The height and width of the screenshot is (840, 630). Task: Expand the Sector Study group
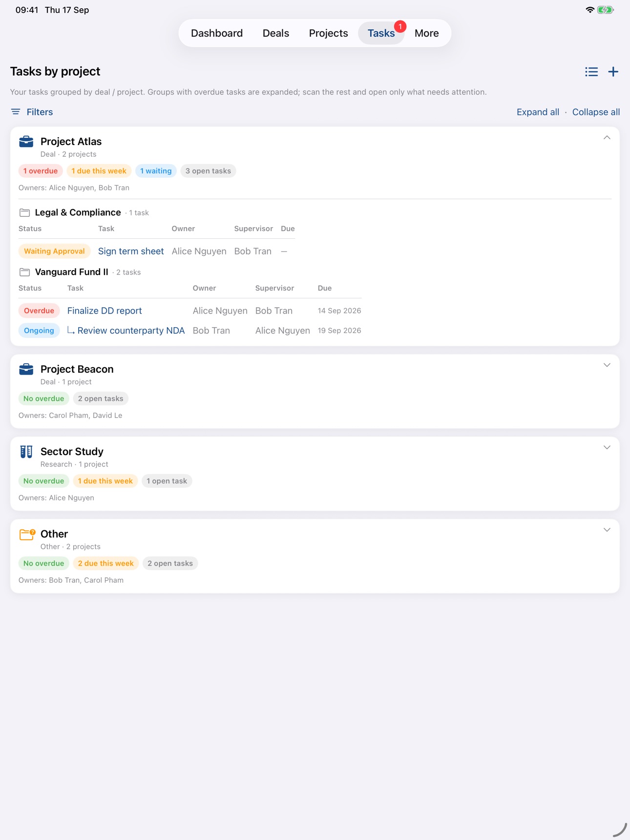[607, 448]
